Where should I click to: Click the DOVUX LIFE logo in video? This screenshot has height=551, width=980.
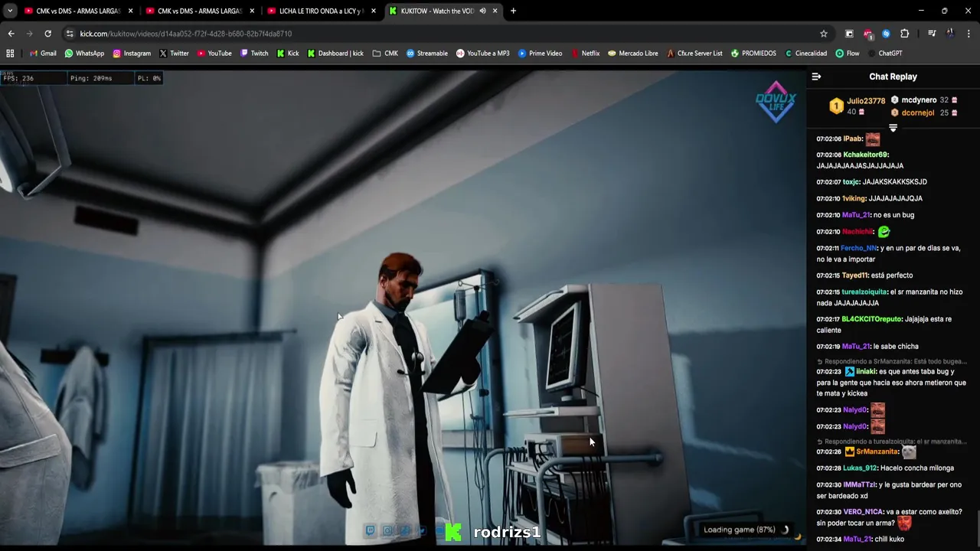coord(776,102)
